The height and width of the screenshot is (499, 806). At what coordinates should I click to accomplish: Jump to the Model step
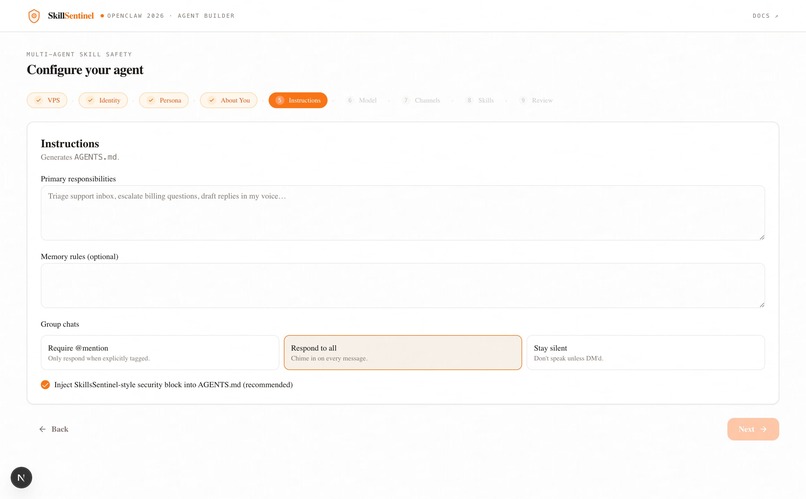click(x=362, y=100)
